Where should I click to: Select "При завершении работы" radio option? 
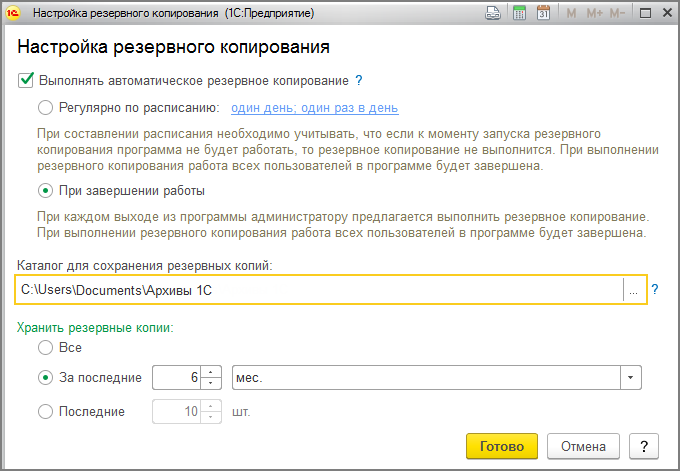click(x=45, y=190)
